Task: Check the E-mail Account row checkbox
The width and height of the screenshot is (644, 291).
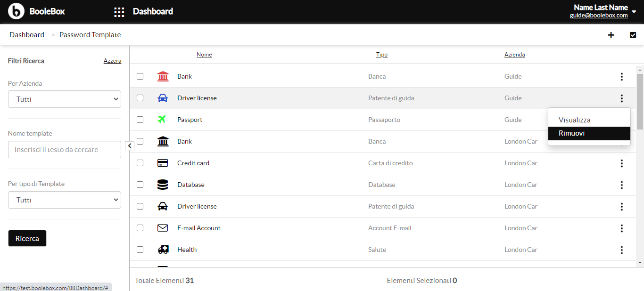Action: click(140, 228)
